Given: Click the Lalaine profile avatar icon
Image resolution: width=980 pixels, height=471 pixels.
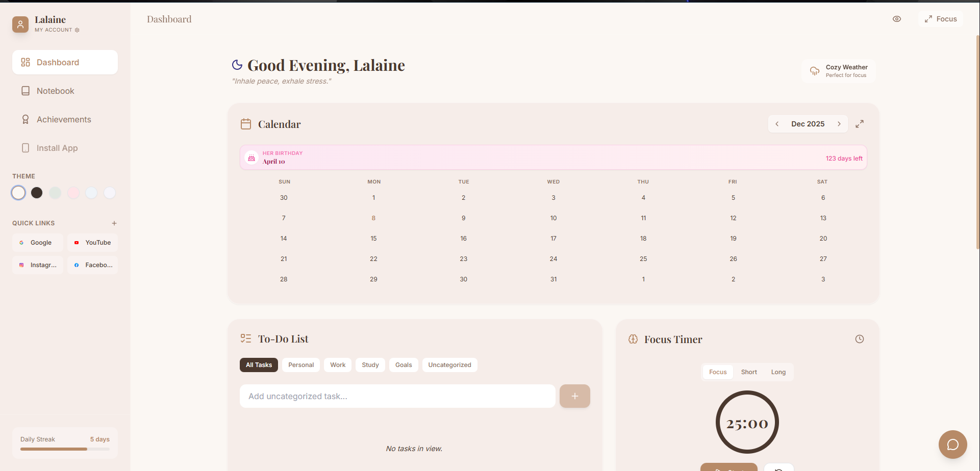Looking at the screenshot, I should point(20,24).
